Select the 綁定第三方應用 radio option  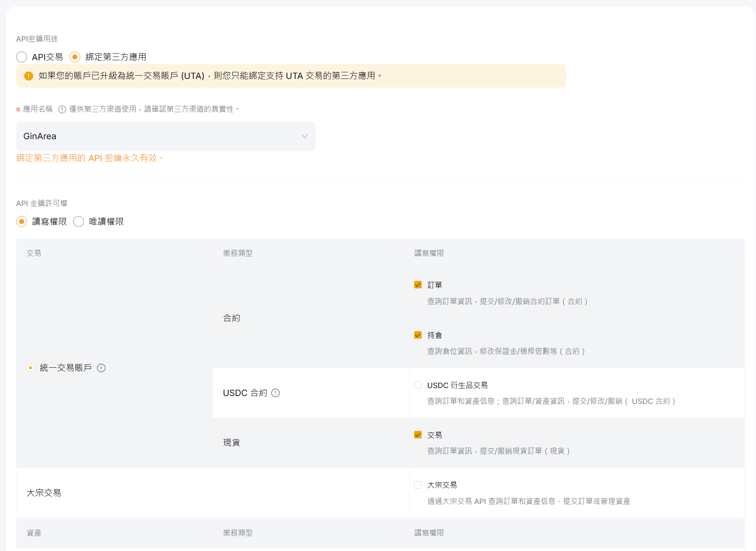pos(75,57)
